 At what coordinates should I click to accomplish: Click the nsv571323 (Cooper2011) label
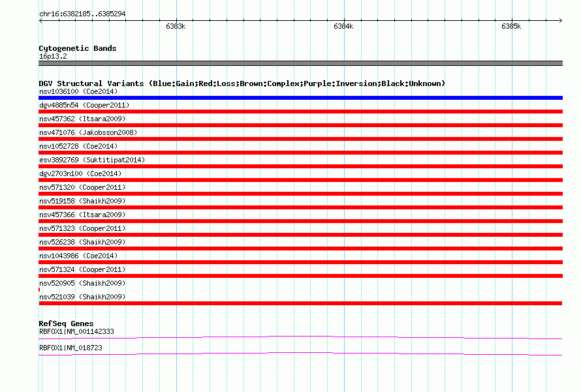pyautogui.click(x=82, y=228)
